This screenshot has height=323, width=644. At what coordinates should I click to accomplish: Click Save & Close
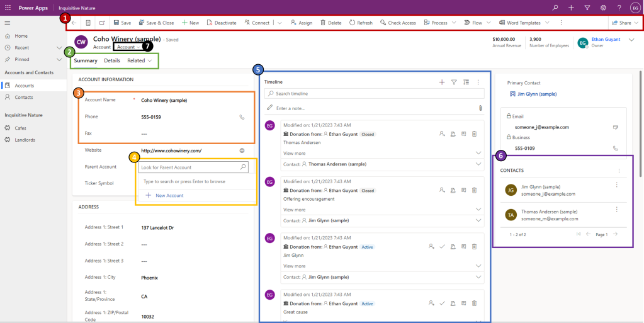pos(156,23)
